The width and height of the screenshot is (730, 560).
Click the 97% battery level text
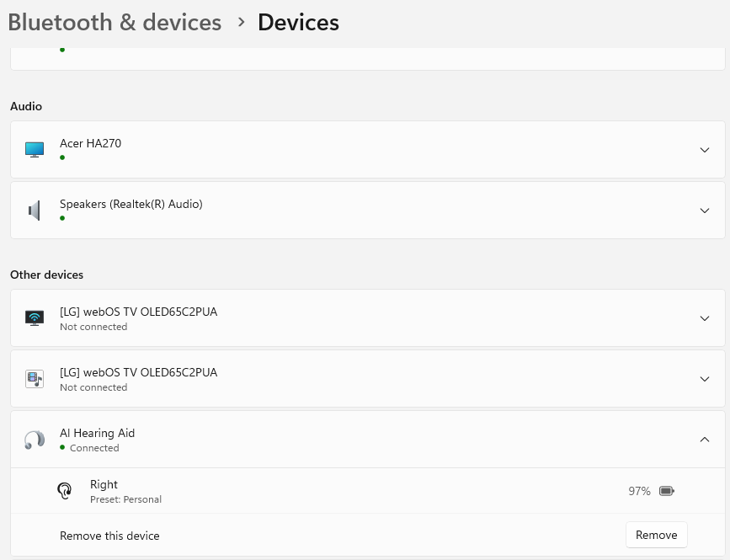639,491
